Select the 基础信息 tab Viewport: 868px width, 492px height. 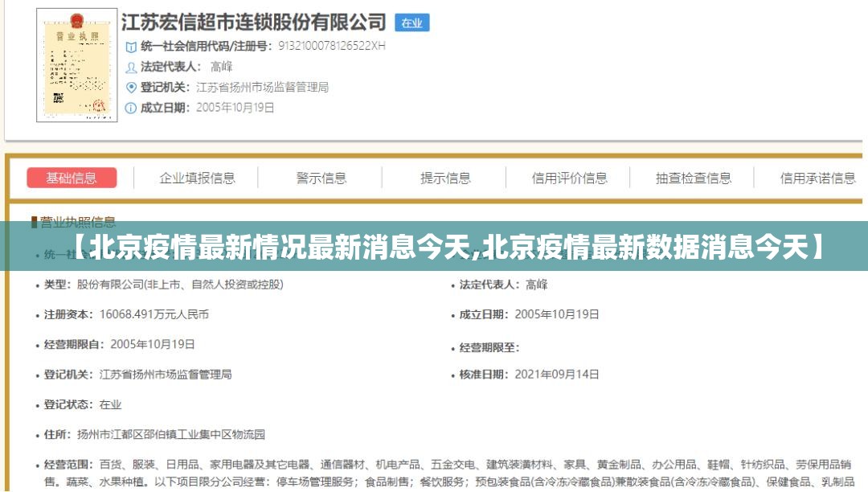72,178
